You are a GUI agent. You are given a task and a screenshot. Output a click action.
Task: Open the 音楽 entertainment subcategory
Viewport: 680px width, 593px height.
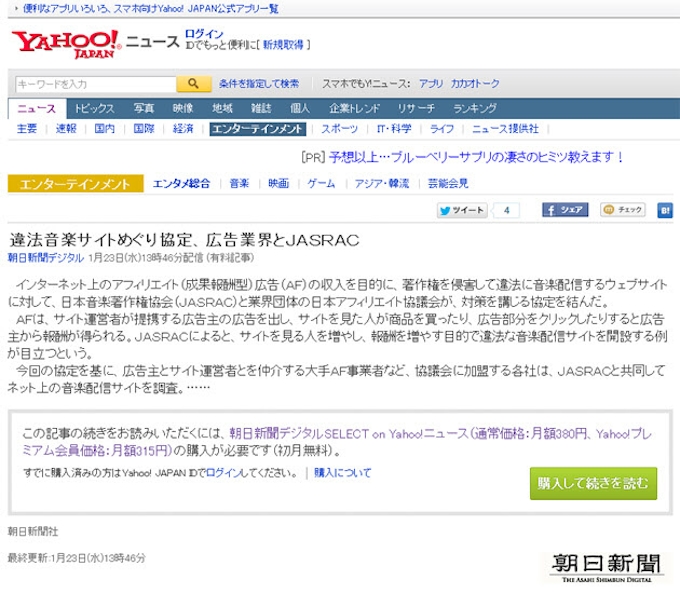[x=239, y=184]
